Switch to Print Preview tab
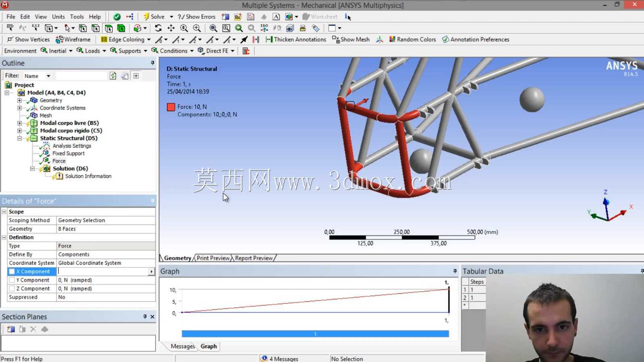The width and height of the screenshot is (644, 362). pos(213,258)
